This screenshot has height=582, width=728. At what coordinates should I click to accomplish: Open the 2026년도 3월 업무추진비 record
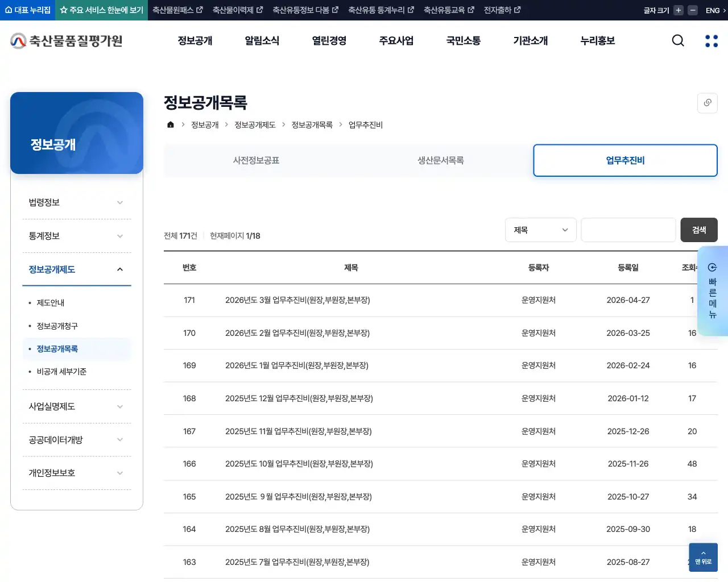299,300
